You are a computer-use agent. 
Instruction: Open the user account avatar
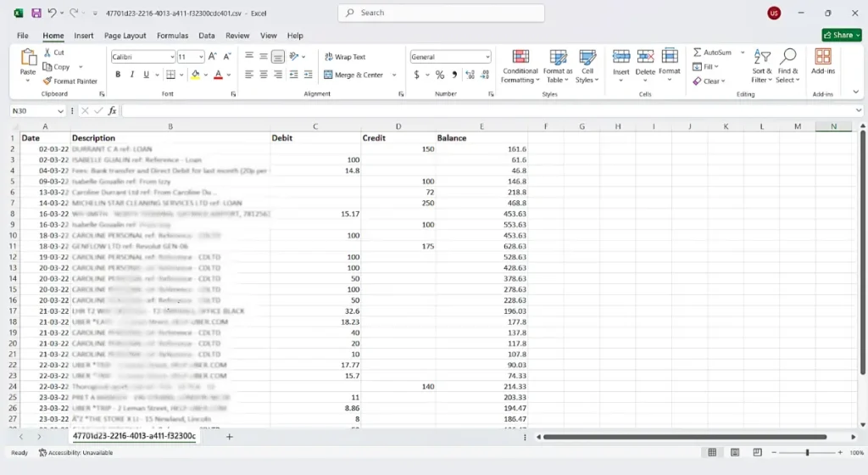tap(774, 13)
